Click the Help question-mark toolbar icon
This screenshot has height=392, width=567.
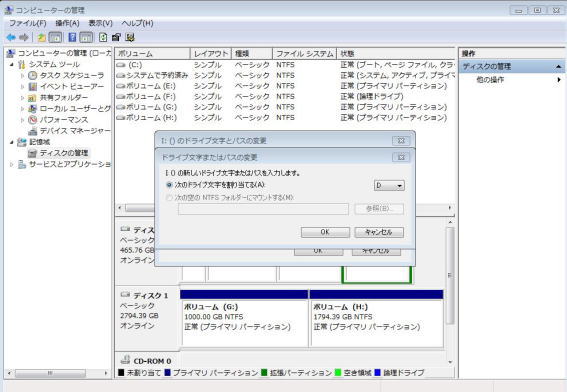point(72,37)
